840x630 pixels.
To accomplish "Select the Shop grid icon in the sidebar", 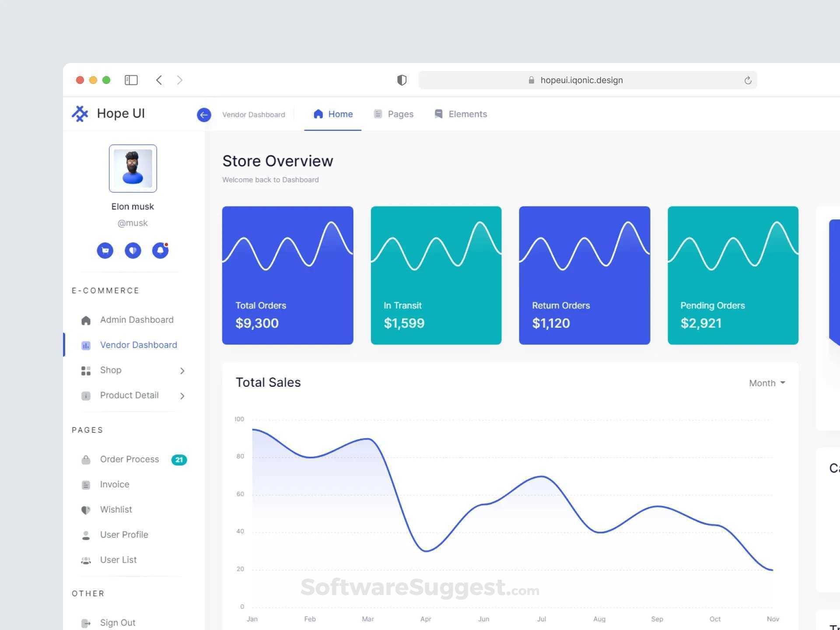I will point(86,370).
